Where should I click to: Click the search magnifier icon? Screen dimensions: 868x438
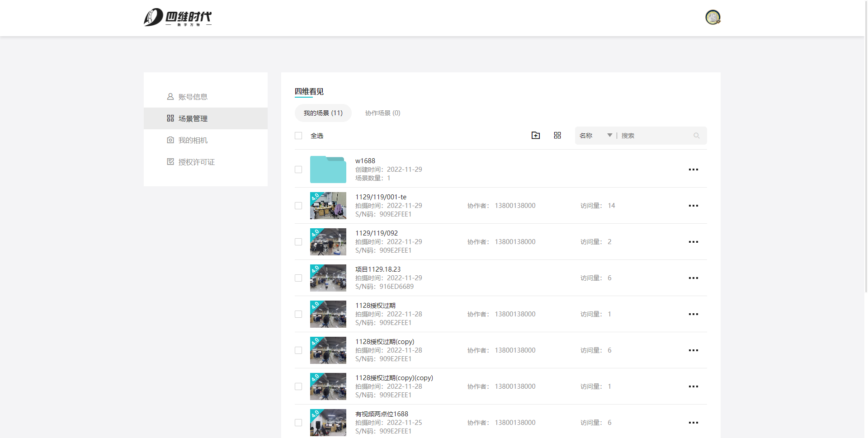(x=696, y=136)
